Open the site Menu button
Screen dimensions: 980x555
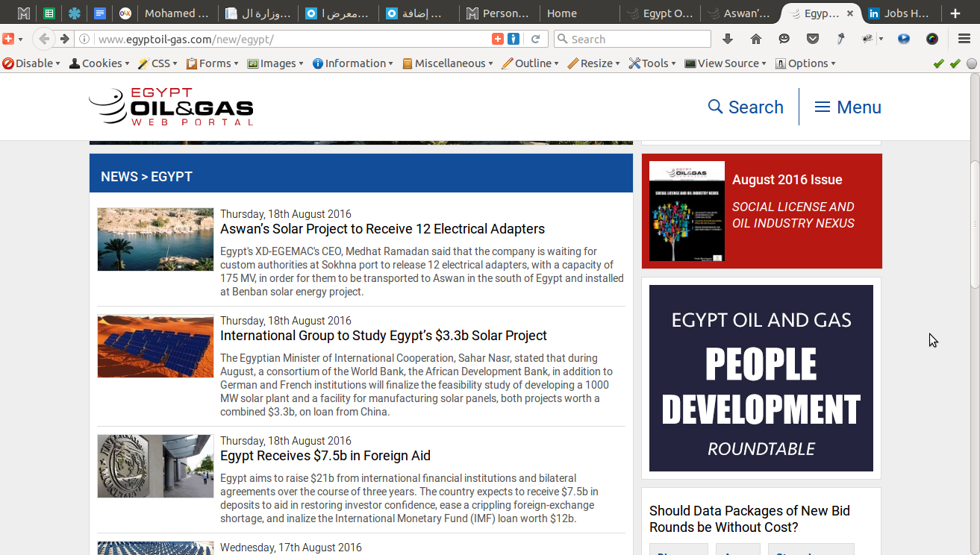pyautogui.click(x=848, y=107)
